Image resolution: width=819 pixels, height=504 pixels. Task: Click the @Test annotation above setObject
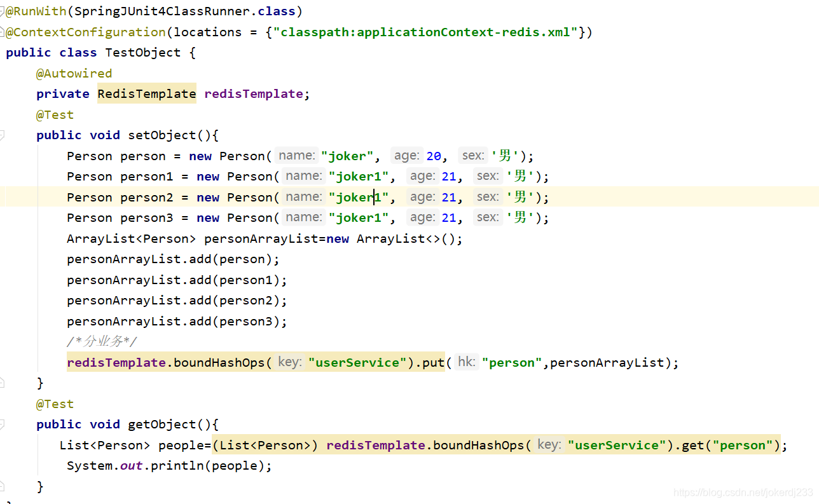pyautogui.click(x=55, y=114)
